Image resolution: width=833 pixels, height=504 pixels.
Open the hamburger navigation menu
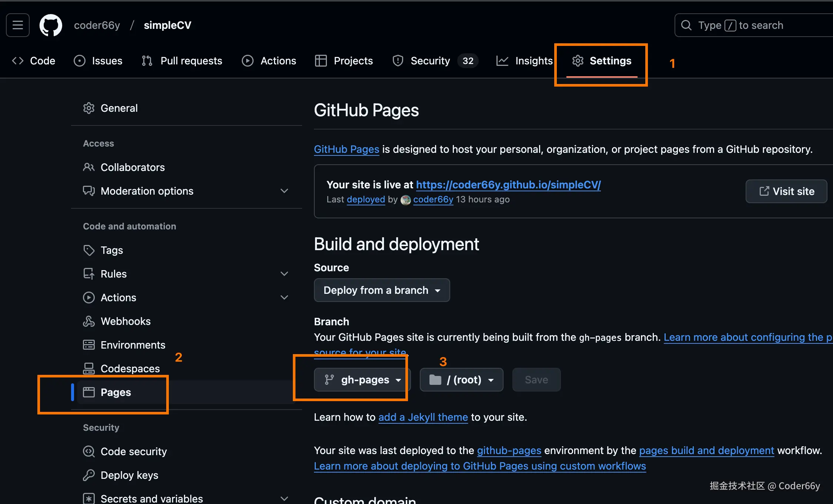click(x=18, y=25)
